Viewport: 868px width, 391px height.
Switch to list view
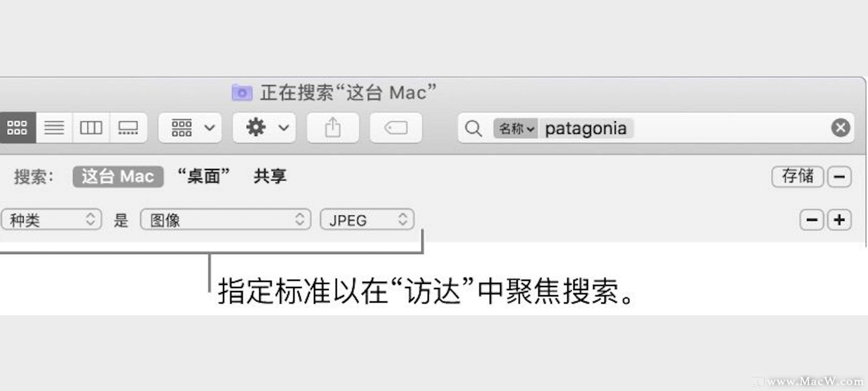[x=54, y=128]
